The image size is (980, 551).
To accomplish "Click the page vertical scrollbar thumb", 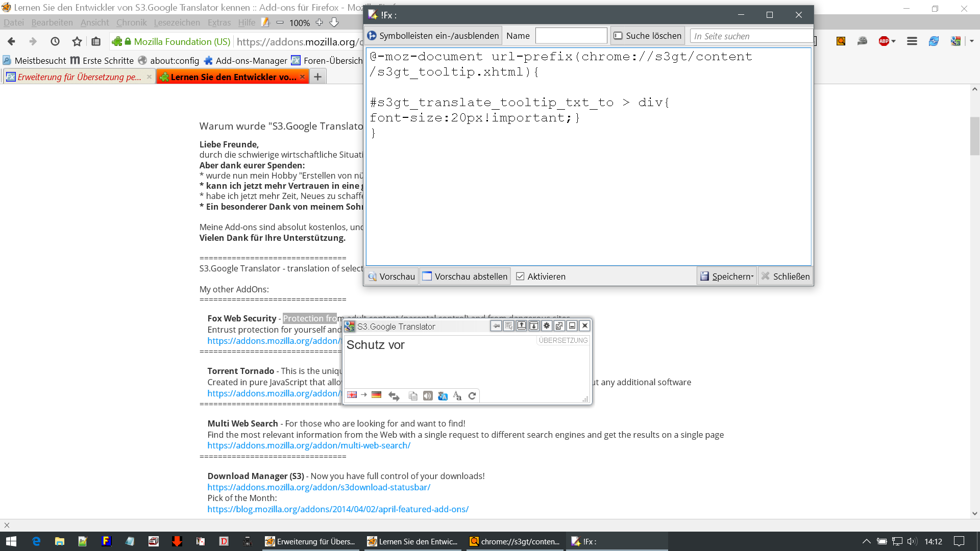I will pos(974,136).
